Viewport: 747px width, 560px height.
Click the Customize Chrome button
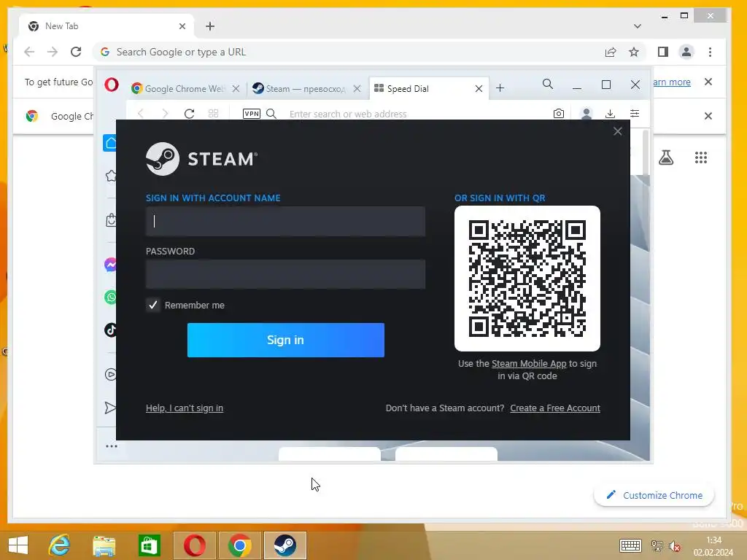[x=654, y=495]
